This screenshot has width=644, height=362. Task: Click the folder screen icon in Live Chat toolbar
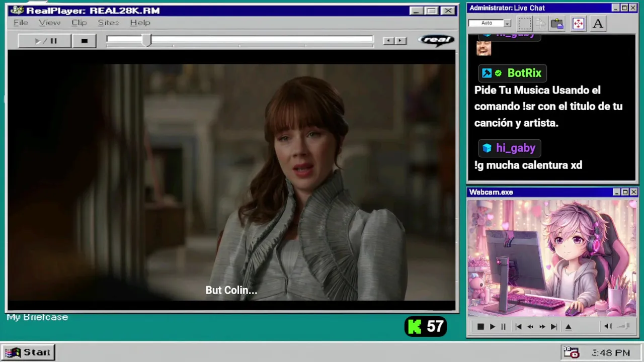pyautogui.click(x=557, y=24)
